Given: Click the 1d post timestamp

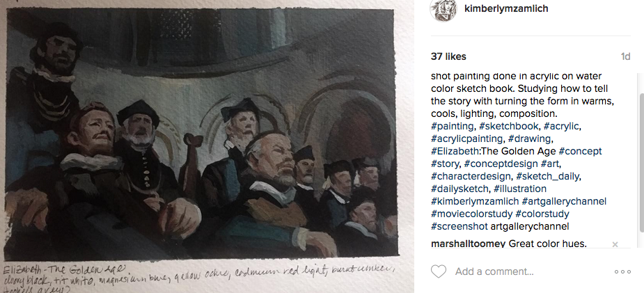Looking at the screenshot, I should (x=626, y=56).
